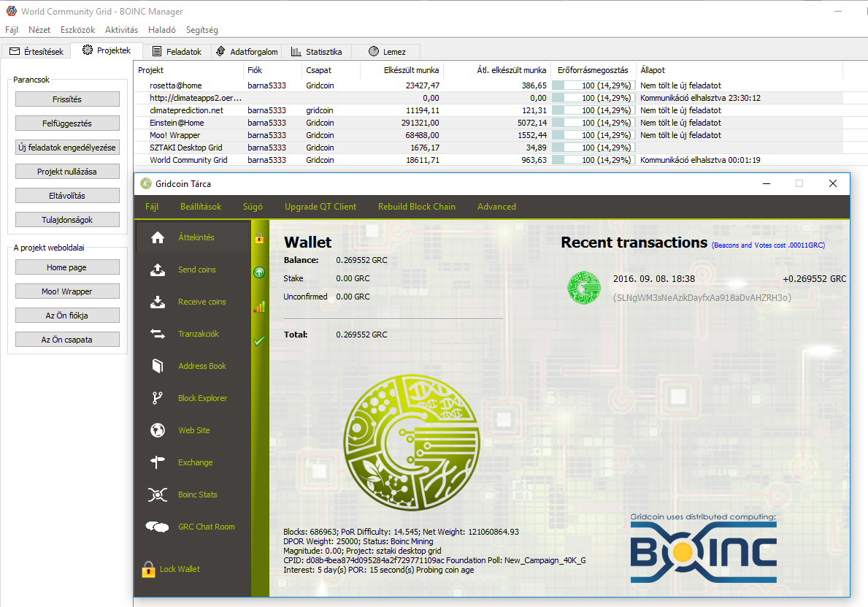Click the Exchange signpost icon

(158, 462)
